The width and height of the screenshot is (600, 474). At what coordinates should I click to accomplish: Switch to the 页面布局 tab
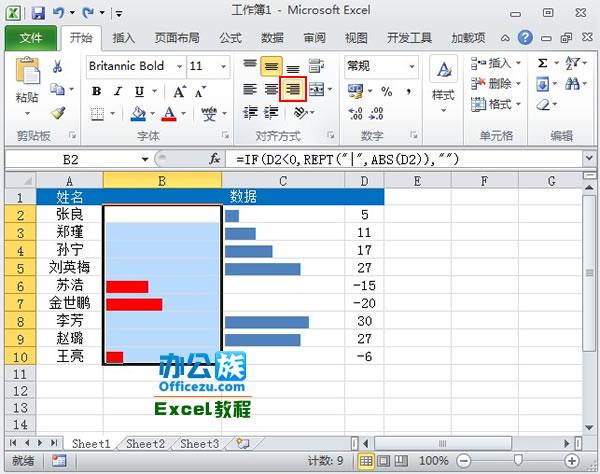[x=177, y=38]
